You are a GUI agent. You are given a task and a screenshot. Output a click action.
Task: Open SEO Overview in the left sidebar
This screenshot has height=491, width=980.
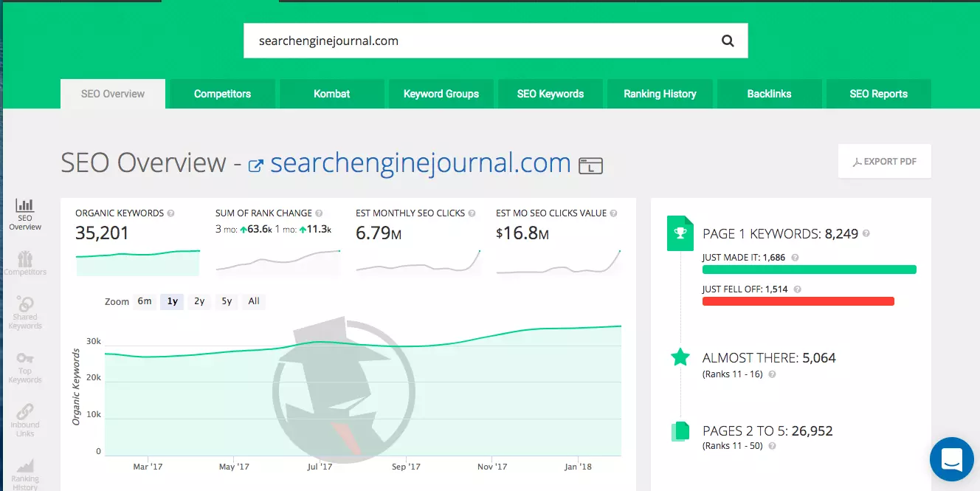25,214
